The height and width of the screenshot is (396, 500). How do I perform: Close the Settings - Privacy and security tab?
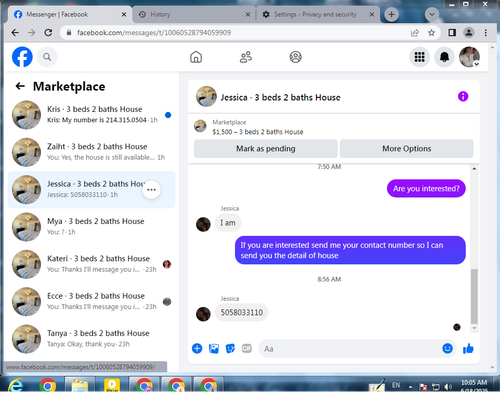click(372, 14)
